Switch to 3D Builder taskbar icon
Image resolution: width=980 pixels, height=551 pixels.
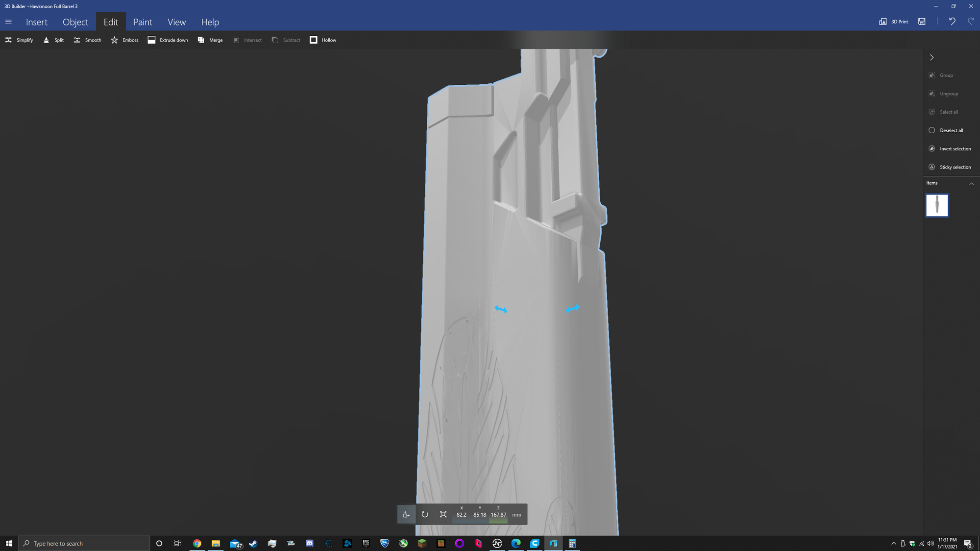553,543
